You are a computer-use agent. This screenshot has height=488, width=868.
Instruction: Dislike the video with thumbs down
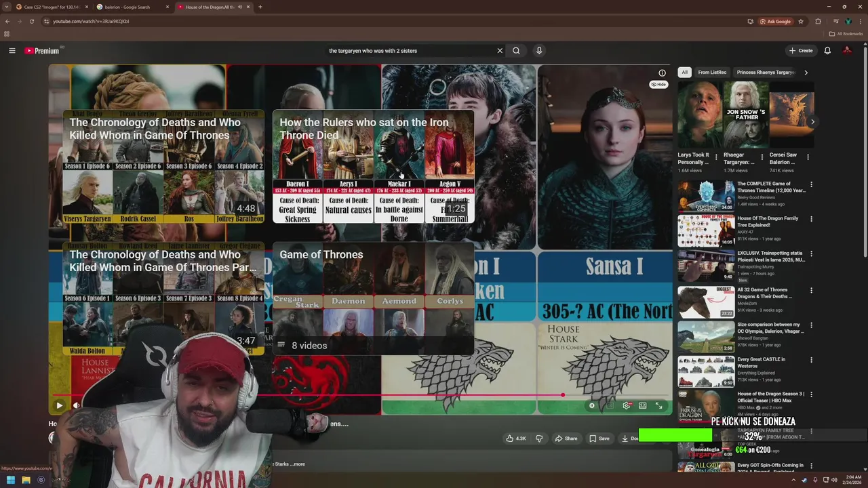pyautogui.click(x=539, y=439)
